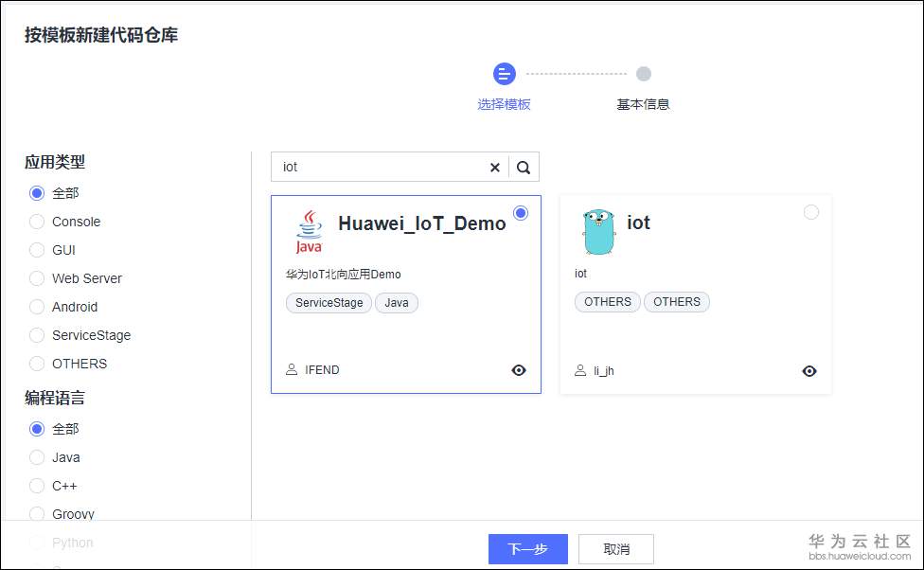Screen dimensions: 924x570
Task: Click the 基本信息 step label
Action: [x=643, y=104]
